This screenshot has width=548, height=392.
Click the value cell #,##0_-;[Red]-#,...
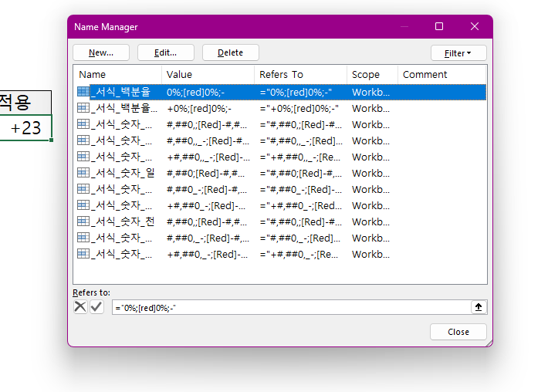(207, 189)
